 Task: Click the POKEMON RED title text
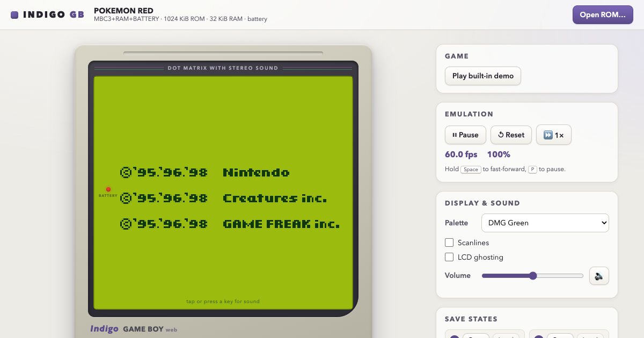click(x=123, y=11)
